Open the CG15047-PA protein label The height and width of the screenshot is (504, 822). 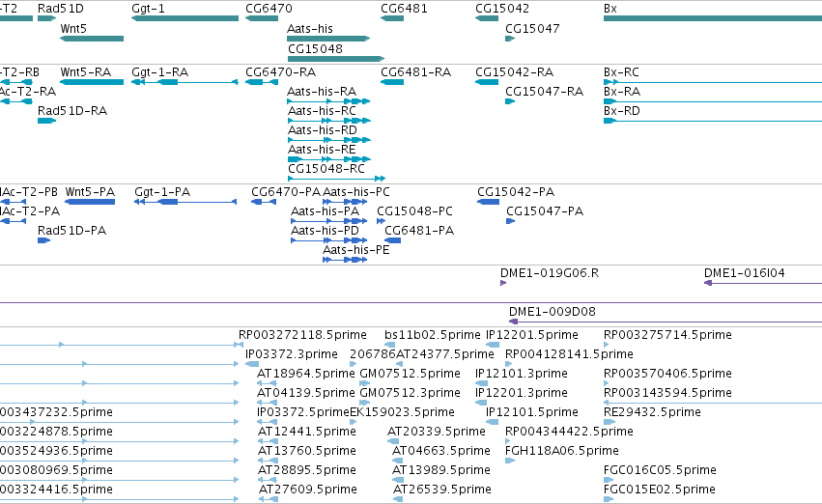click(x=545, y=211)
